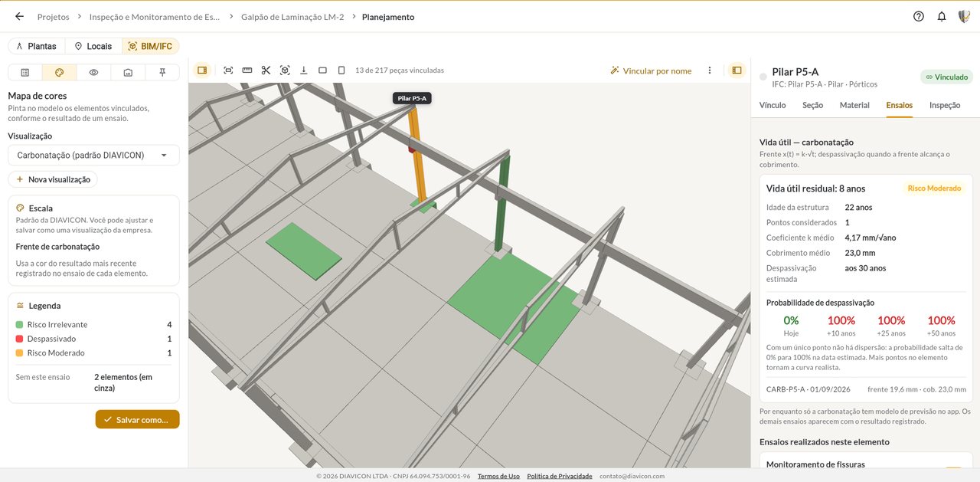The height and width of the screenshot is (482, 980).
Task: Click orange Risco Moderado legend swatch
Action: point(19,353)
